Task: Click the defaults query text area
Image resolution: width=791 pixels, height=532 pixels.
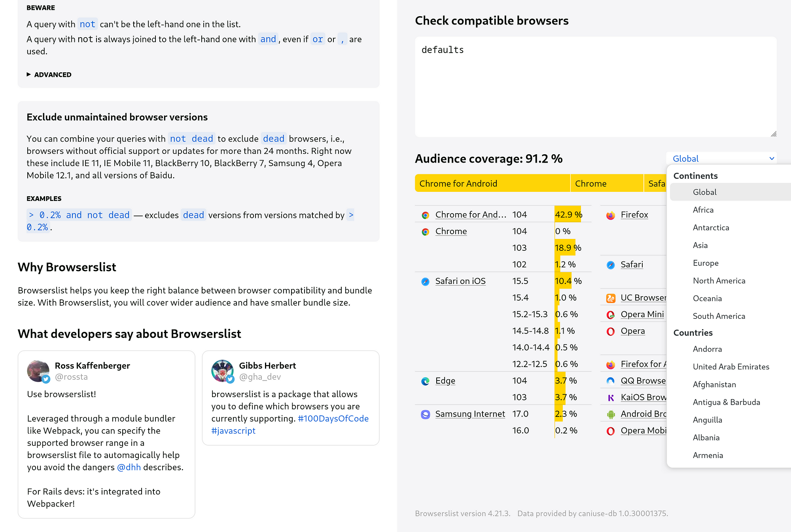Action: click(x=596, y=87)
